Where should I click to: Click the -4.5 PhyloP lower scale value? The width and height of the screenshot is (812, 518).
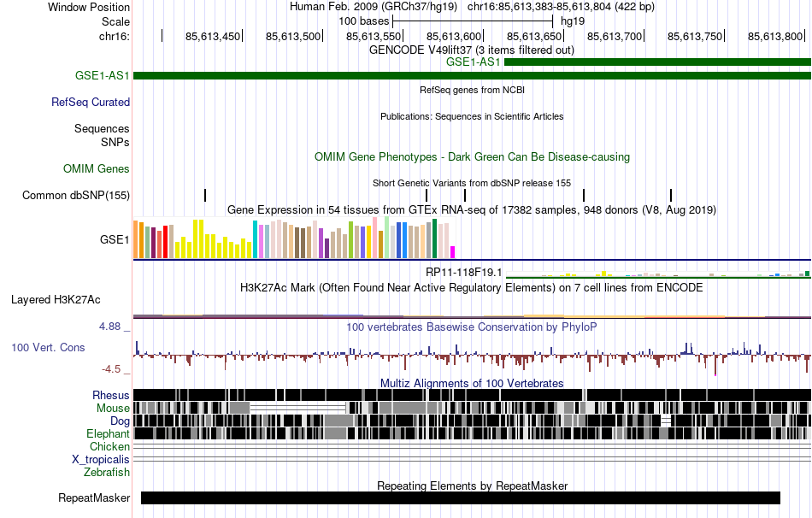pos(111,369)
